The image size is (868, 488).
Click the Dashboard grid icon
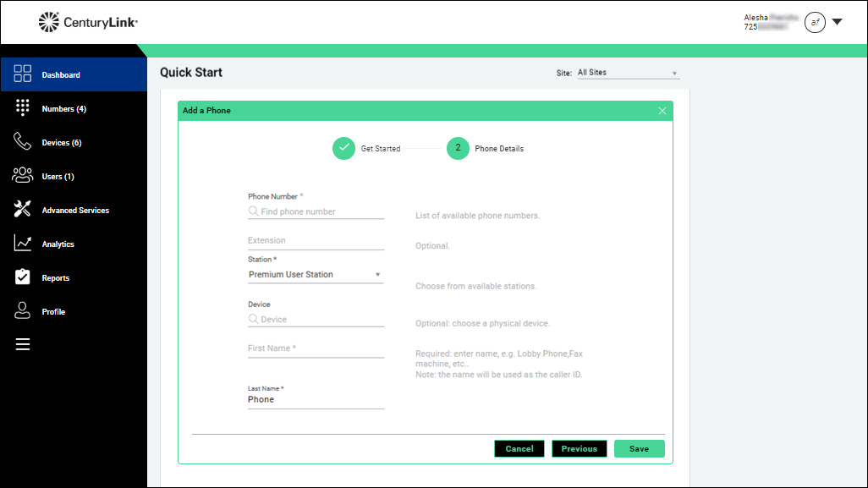pos(23,74)
